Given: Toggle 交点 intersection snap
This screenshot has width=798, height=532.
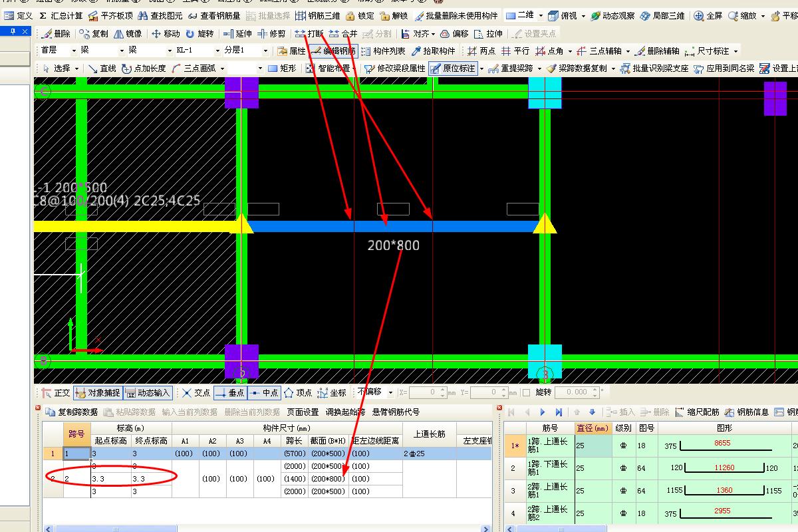Looking at the screenshot, I should coord(196,393).
